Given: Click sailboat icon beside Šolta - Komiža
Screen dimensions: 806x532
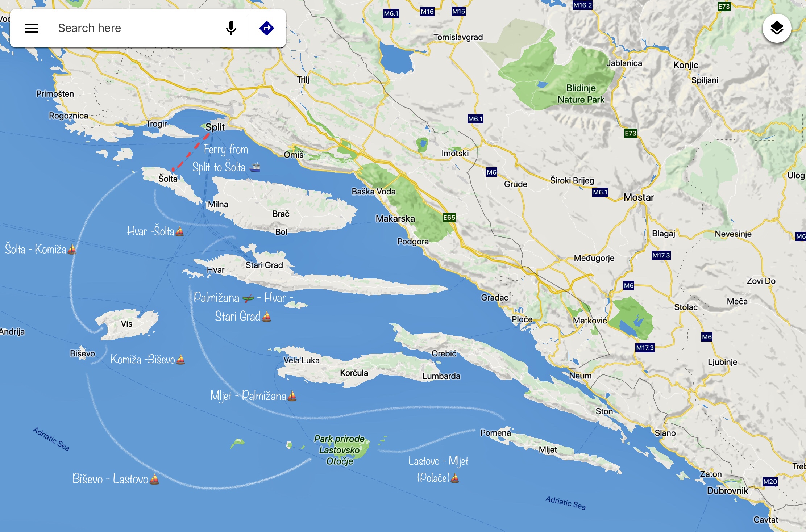Looking at the screenshot, I should point(72,249).
